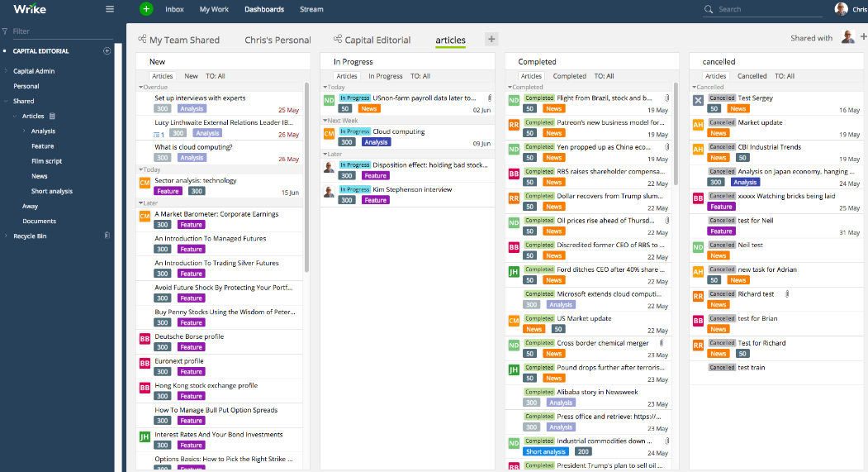The image size is (868, 472).
Task: Collapse the Shared folder in sidebar
Action: (6, 101)
